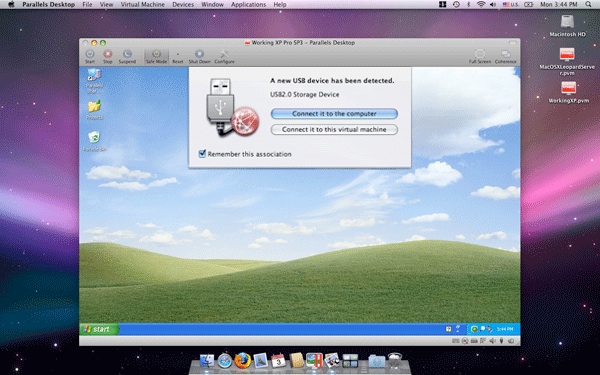Open Trash from the Dock
This screenshot has width=600, height=375.
tap(395, 360)
